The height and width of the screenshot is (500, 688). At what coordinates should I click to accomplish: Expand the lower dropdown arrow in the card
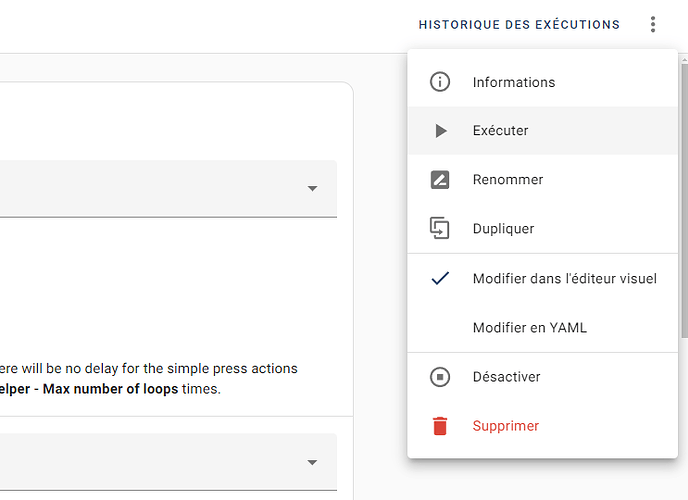coord(312,462)
